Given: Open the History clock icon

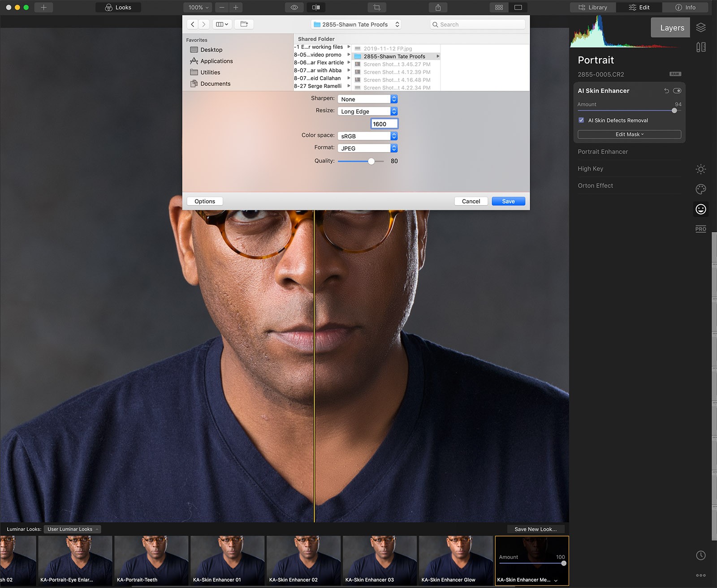Looking at the screenshot, I should tap(701, 555).
